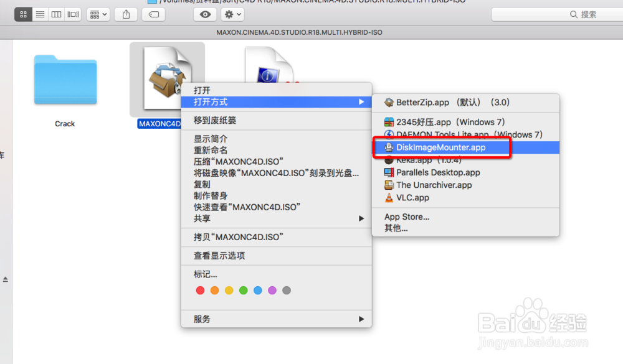Open with Parallels Desktop.app

point(465,173)
